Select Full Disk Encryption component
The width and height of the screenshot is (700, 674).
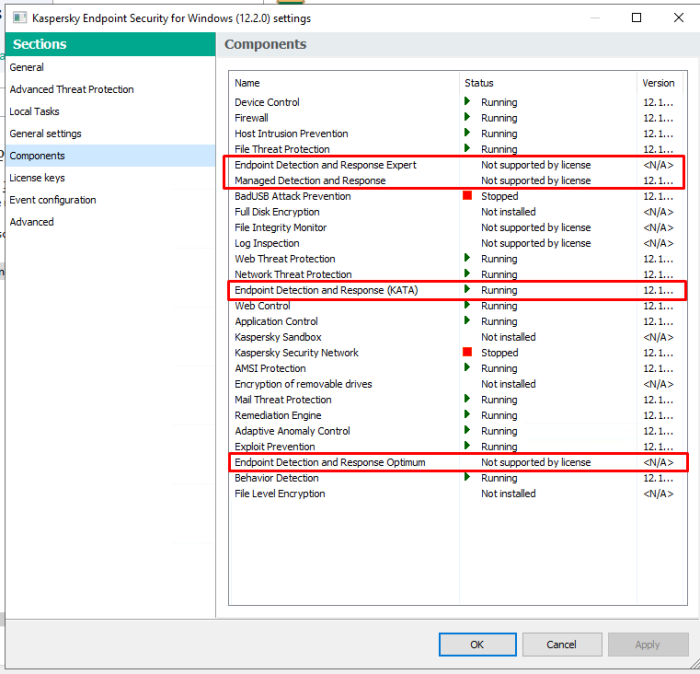[277, 212]
